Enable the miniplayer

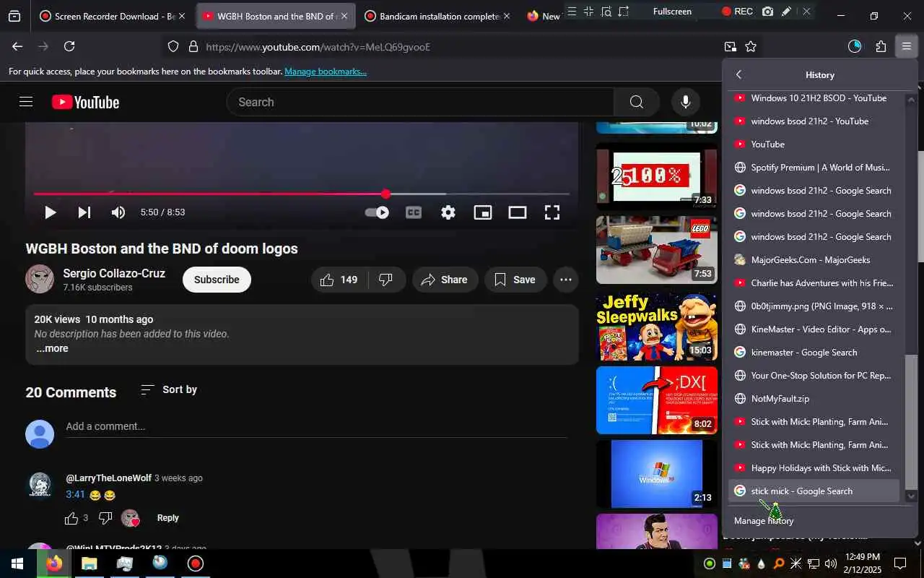(x=483, y=212)
